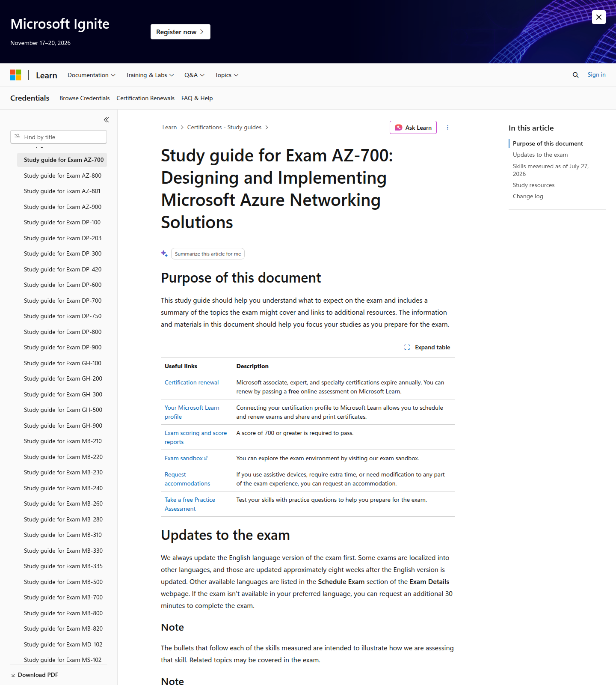Open Browse Credentials tab
Viewport: 616px width, 685px height.
pos(85,98)
